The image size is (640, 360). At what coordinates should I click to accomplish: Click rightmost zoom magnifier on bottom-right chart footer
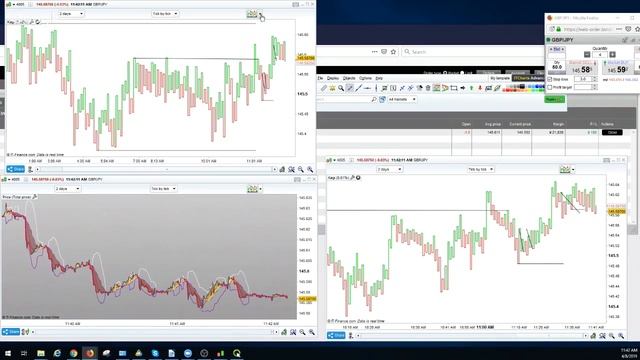coord(621,336)
